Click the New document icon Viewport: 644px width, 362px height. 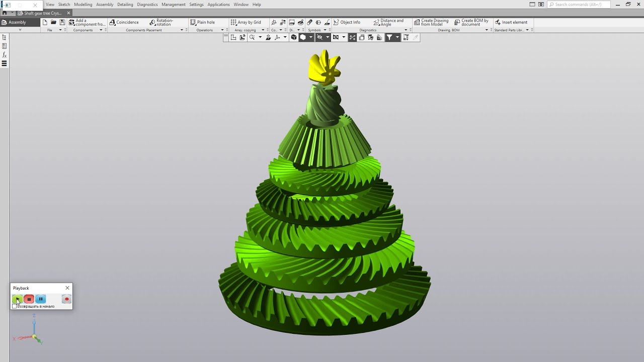point(45,22)
